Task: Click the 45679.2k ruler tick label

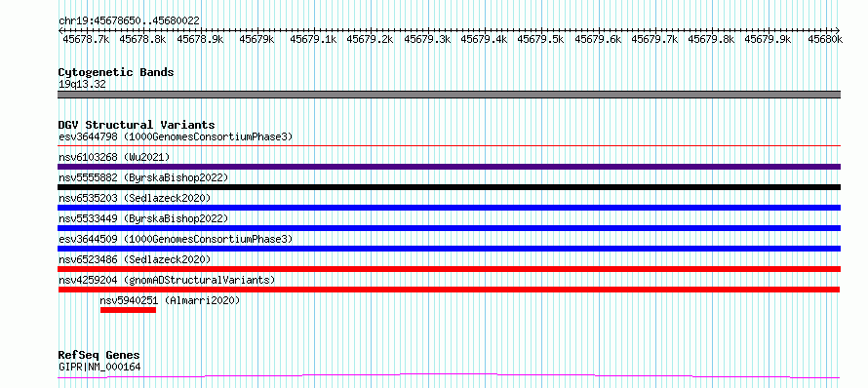Action: [370, 39]
